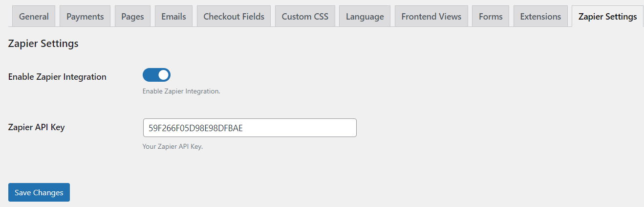Image resolution: width=644 pixels, height=207 pixels.
Task: Select the active Zapier Settings tab
Action: click(x=607, y=17)
